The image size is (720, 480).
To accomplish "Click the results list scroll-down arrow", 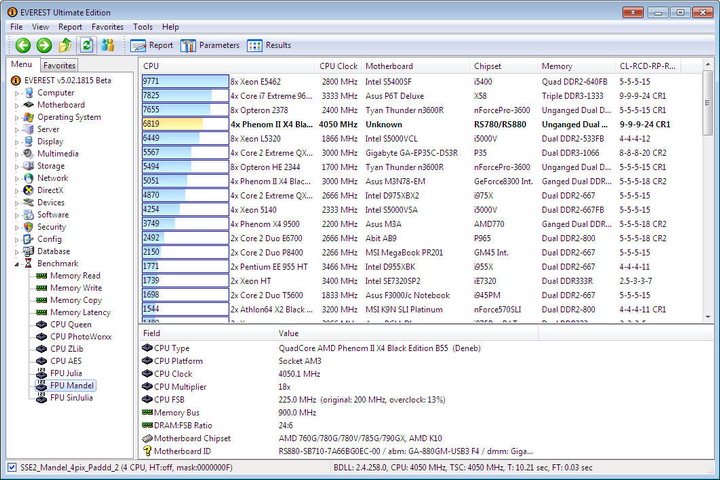I will click(x=708, y=316).
